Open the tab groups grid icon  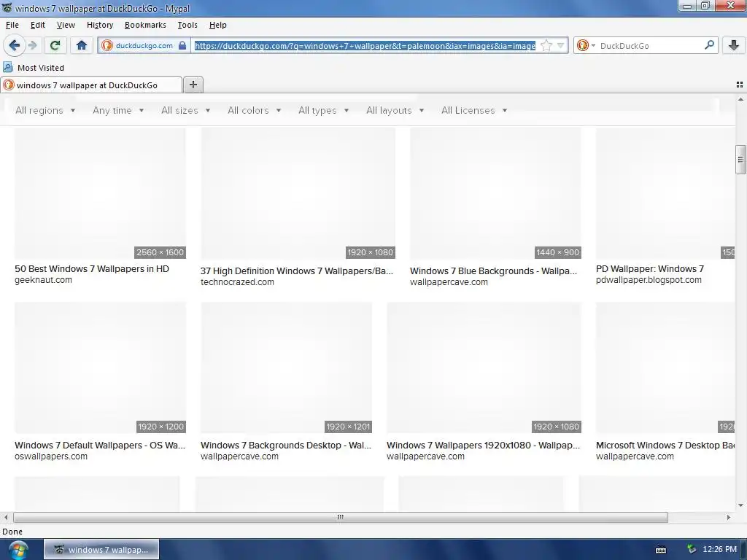(x=740, y=85)
